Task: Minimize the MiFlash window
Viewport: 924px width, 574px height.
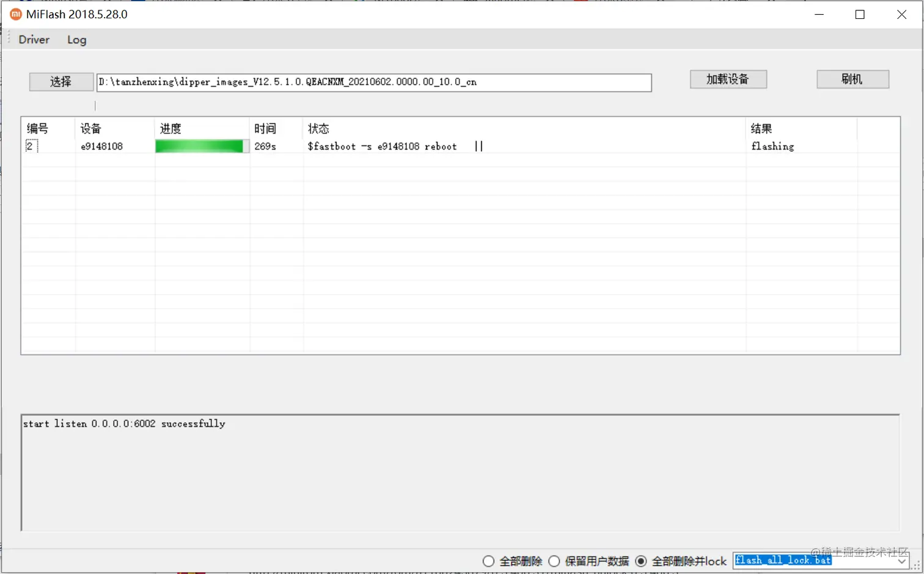Action: (820, 14)
